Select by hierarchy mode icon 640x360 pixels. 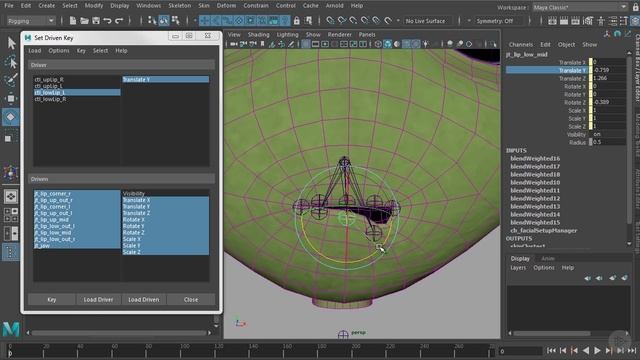pyautogui.click(x=152, y=20)
